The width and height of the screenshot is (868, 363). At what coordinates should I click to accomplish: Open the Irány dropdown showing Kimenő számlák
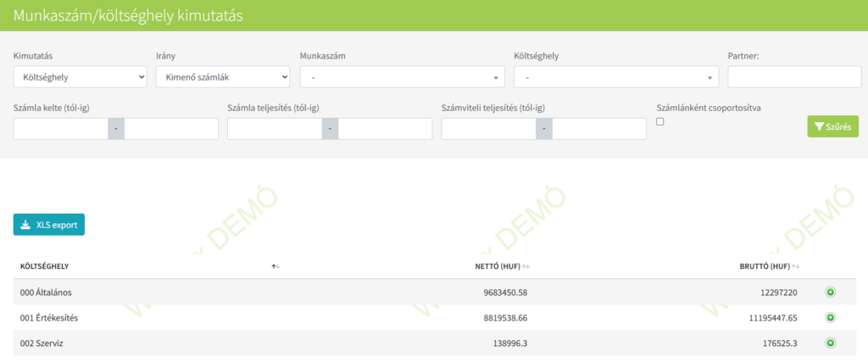[x=223, y=77]
